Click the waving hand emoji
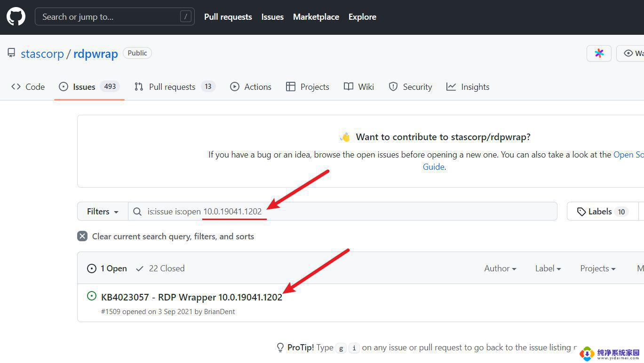The image size is (644, 363). pyautogui.click(x=345, y=137)
